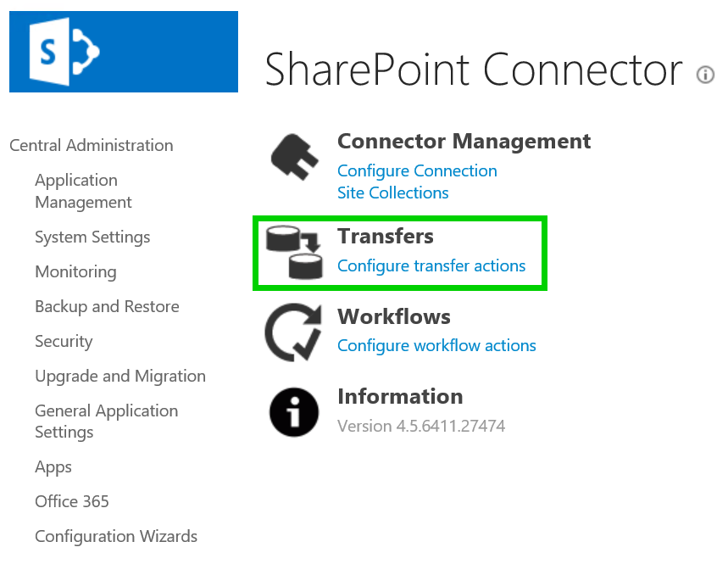
Task: Click the Workflows circular arrow icon
Action: [x=295, y=331]
